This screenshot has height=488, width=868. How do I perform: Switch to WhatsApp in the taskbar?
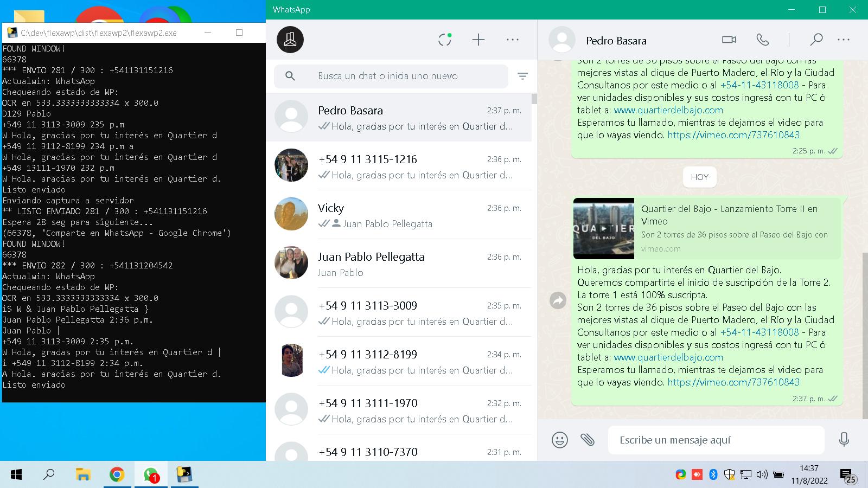coord(151,475)
